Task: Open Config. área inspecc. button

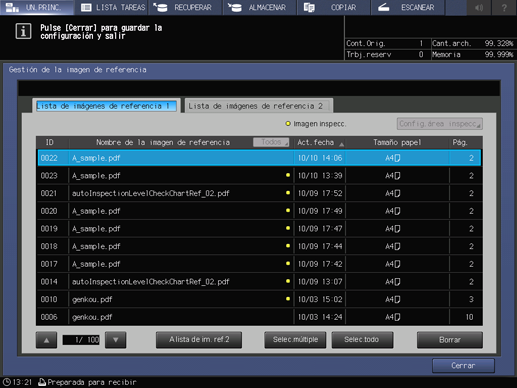Action: point(439,124)
